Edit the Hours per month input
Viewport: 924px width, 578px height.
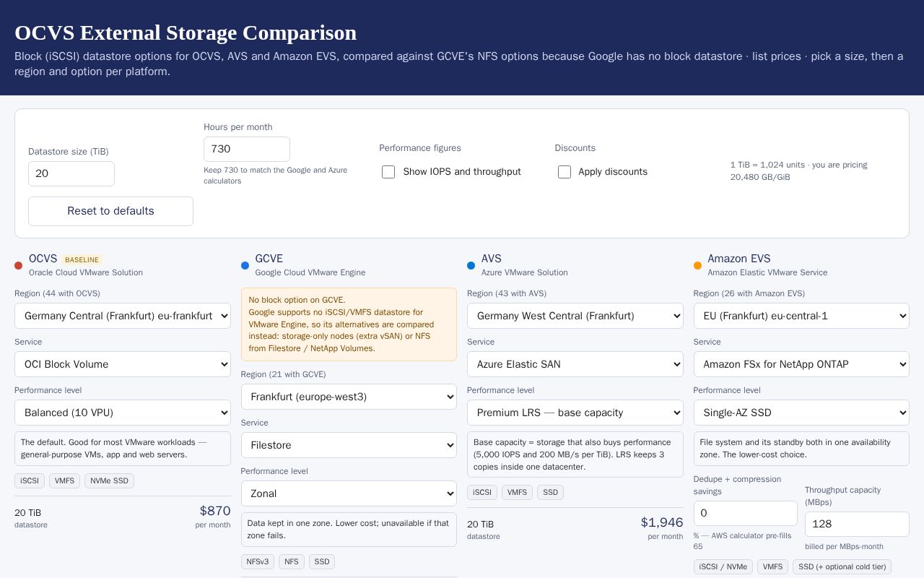[x=247, y=149]
